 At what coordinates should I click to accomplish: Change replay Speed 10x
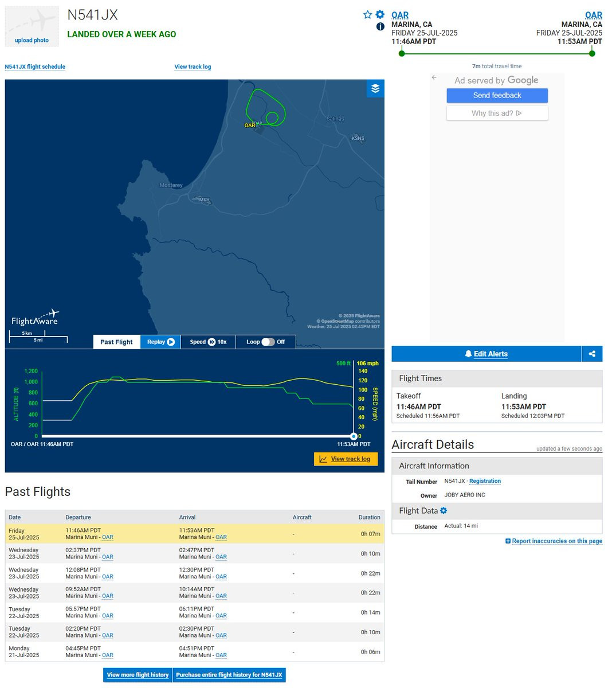coord(208,342)
